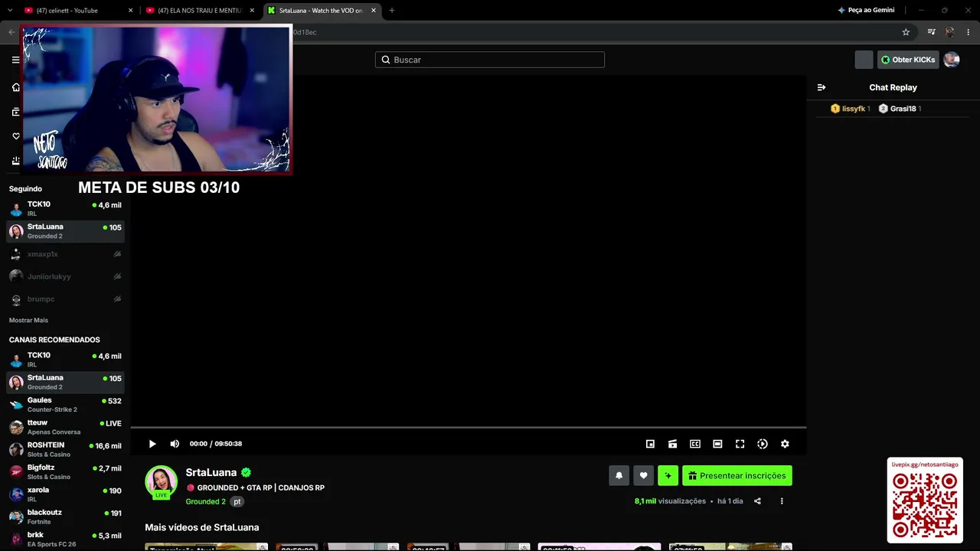Click the Mais vídeos de SrtaLuana heading
Image resolution: width=980 pixels, height=551 pixels.
pyautogui.click(x=202, y=527)
